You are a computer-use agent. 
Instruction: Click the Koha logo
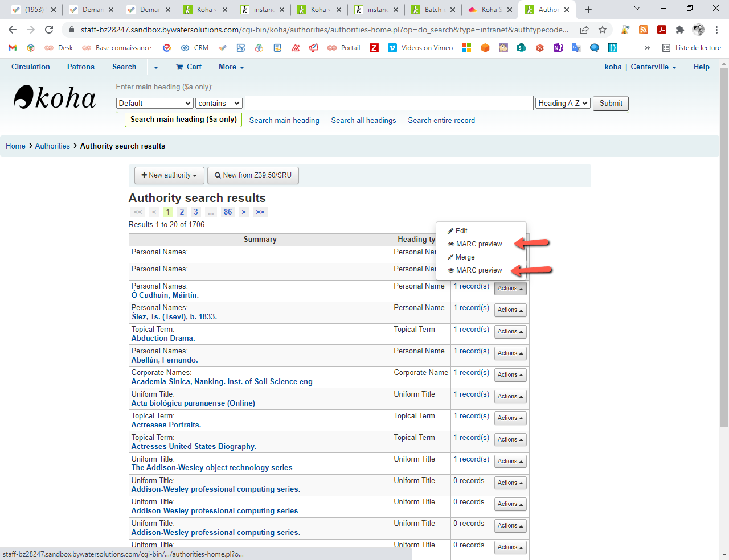pyautogui.click(x=55, y=98)
